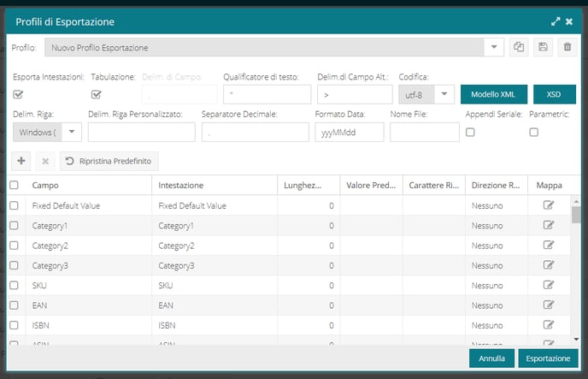
Task: Click the Fixed Default Value Intestazione cell
Action: click(215, 205)
